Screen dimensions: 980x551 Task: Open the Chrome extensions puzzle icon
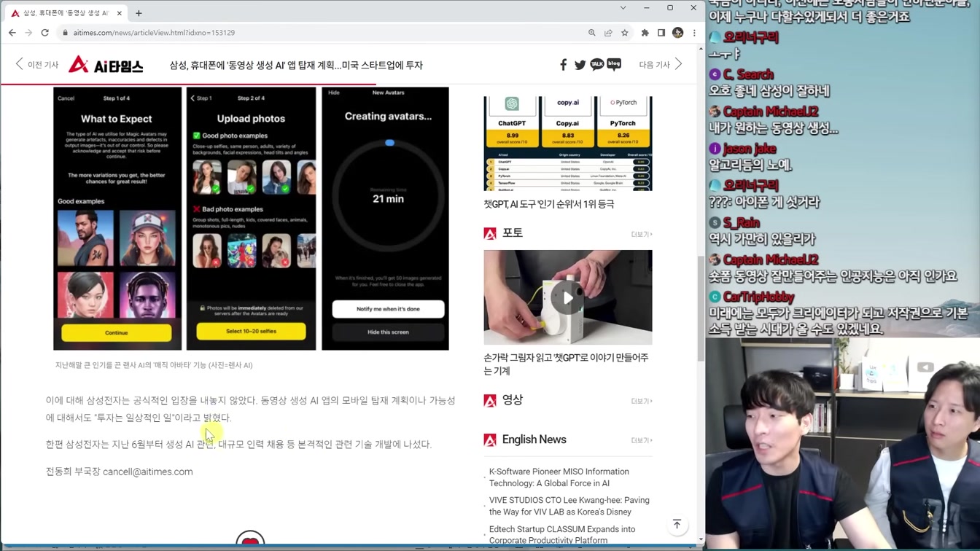pos(645,33)
